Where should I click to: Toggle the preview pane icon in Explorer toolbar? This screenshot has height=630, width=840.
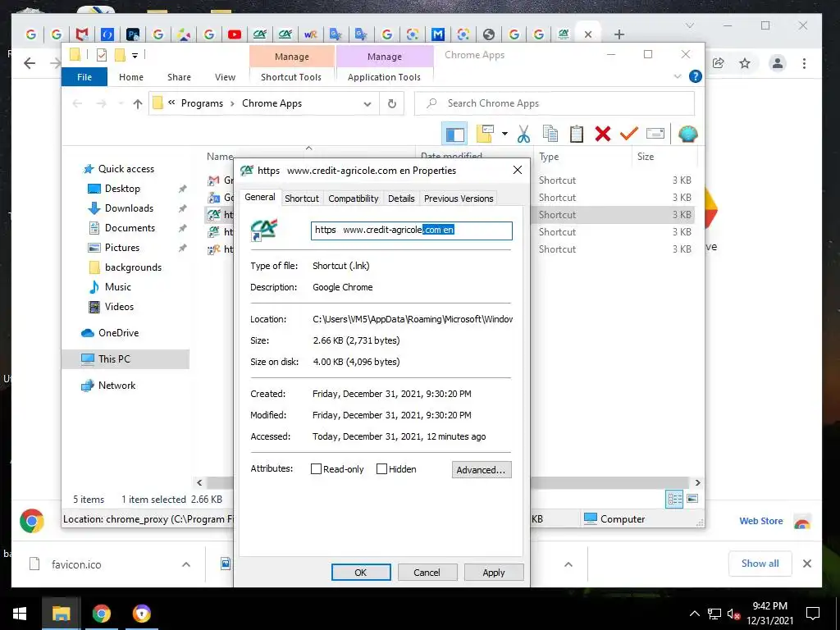click(x=454, y=134)
